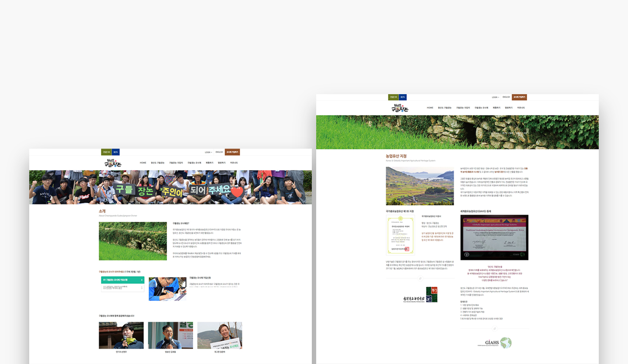Screen dimensions: 628x364
Task: Click the ENGLISH link on the left page
Action: [x=219, y=152]
